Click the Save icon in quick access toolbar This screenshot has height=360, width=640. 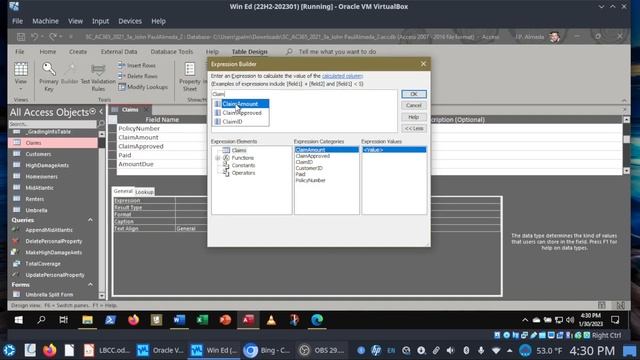21,37
